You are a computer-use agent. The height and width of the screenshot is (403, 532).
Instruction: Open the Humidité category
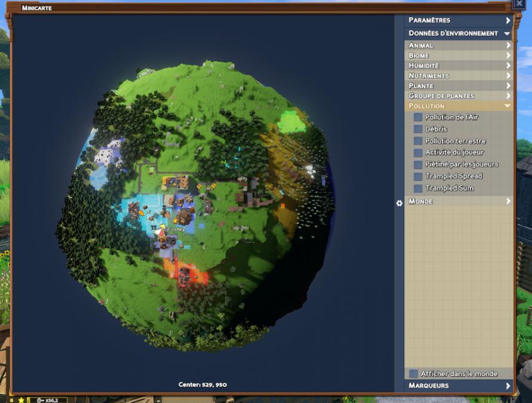(458, 66)
